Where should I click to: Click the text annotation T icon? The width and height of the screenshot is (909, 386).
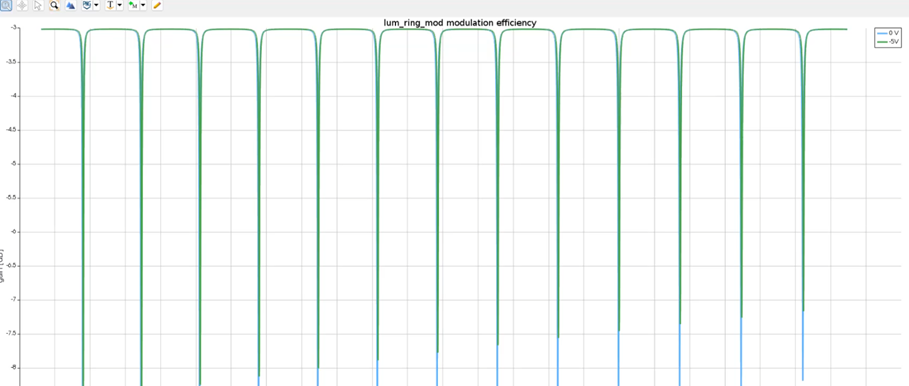click(x=110, y=5)
